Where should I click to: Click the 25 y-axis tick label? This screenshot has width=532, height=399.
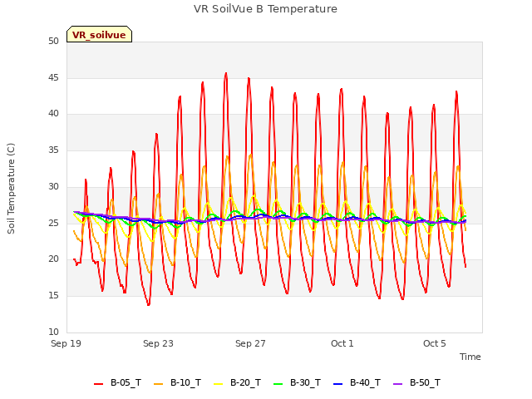(x=53, y=223)
